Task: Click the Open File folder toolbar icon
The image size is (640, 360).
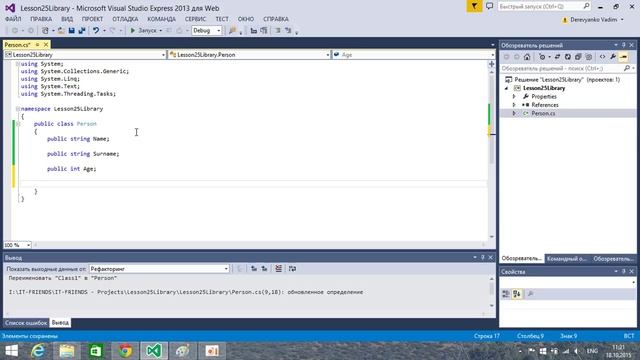Action: [61, 31]
